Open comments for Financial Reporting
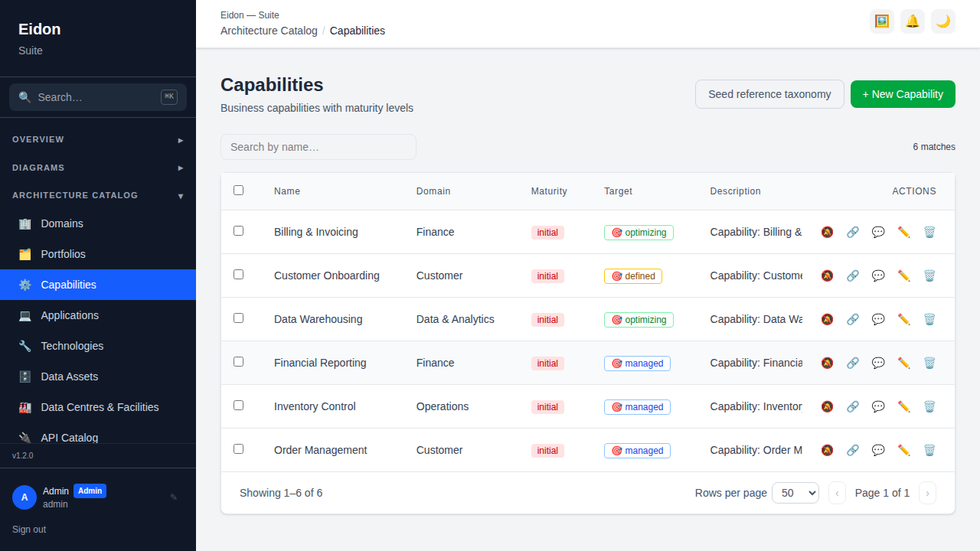 (x=878, y=363)
